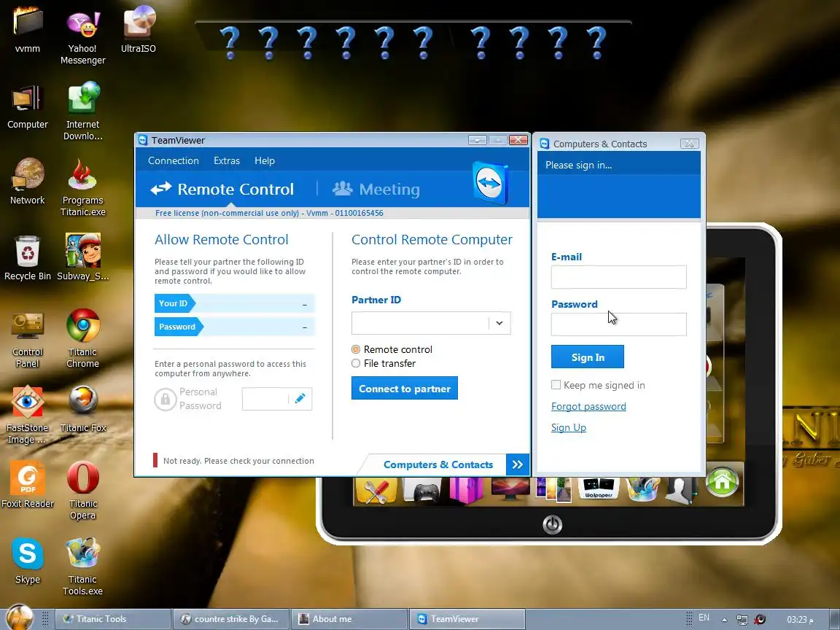Select the File transfer radio option
Image resolution: width=840 pixels, height=630 pixels.
[356, 363]
